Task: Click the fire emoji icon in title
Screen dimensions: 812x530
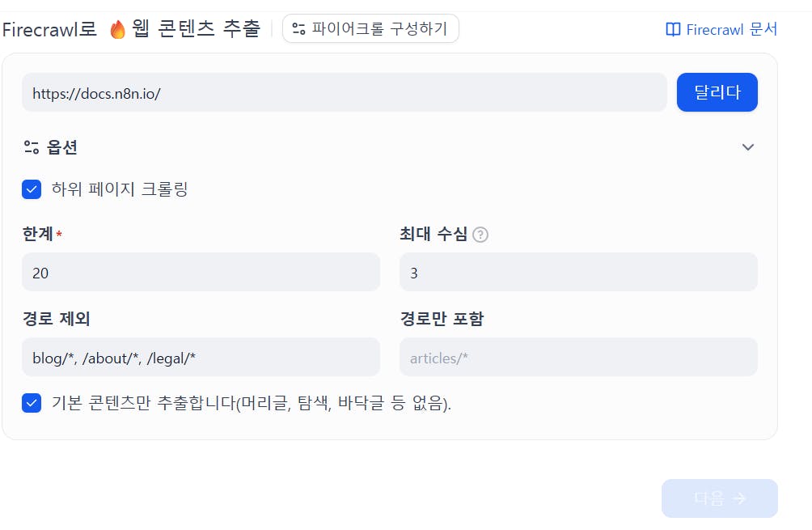Action: (118, 30)
